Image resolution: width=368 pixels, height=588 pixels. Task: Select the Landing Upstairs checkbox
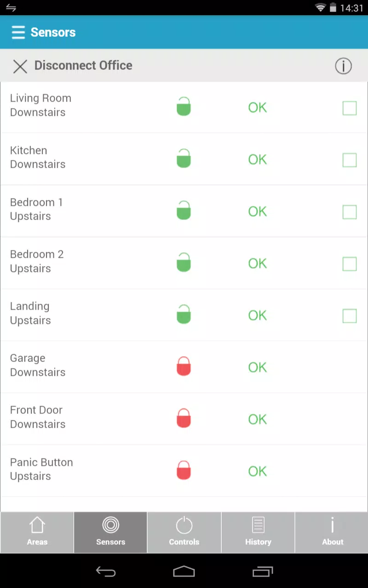pos(350,316)
